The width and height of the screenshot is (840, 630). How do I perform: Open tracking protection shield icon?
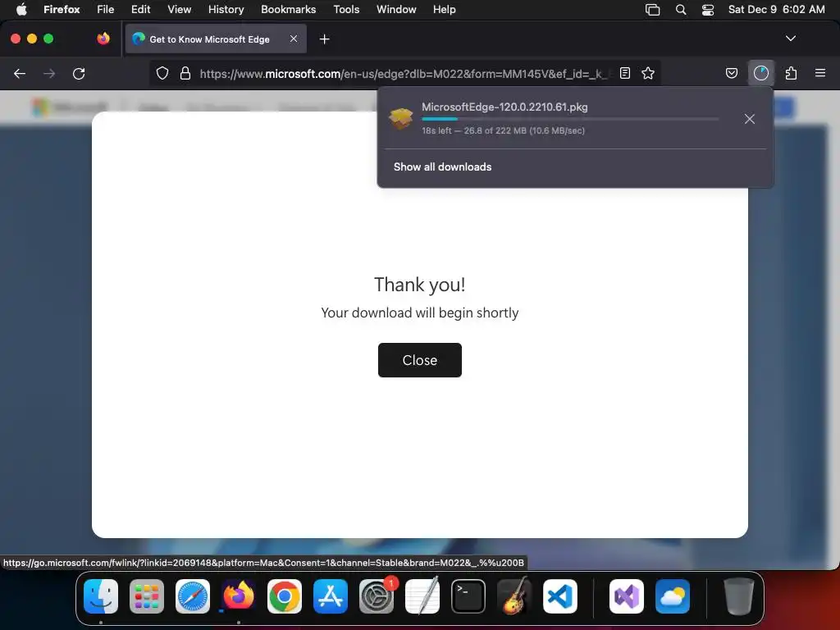(162, 73)
